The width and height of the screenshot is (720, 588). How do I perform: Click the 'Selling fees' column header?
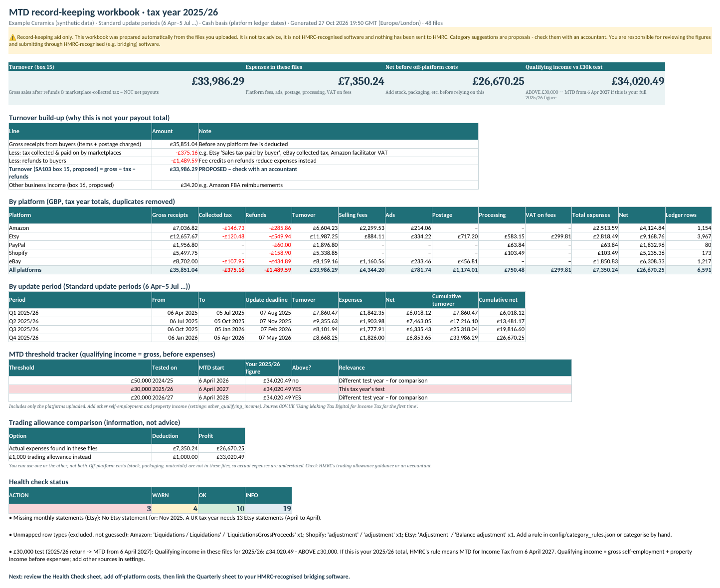click(361, 215)
